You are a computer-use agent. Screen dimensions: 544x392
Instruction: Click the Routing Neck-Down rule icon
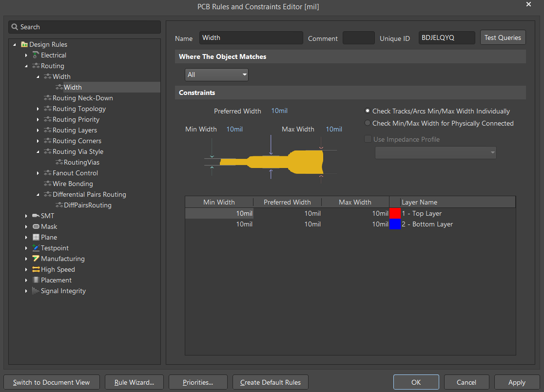point(48,98)
